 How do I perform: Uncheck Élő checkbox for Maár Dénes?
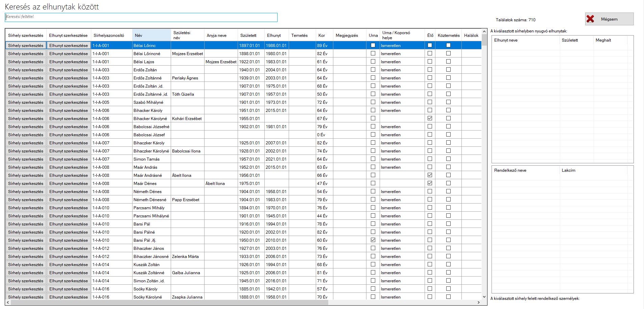(x=430, y=183)
